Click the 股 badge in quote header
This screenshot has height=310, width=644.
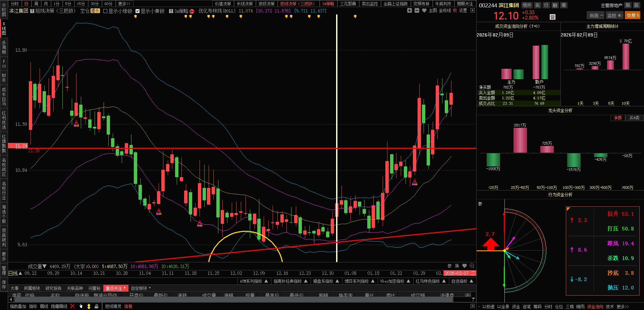click(636, 5)
